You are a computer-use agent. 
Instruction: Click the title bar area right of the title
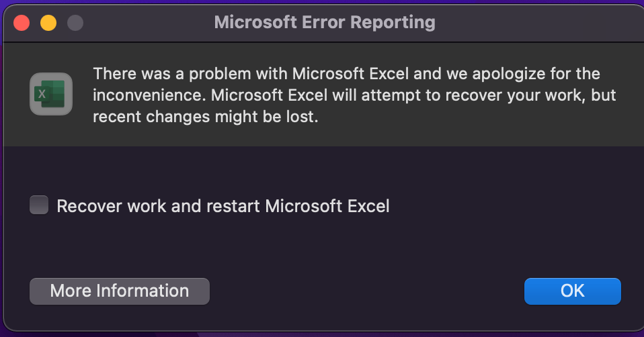pos(534,23)
